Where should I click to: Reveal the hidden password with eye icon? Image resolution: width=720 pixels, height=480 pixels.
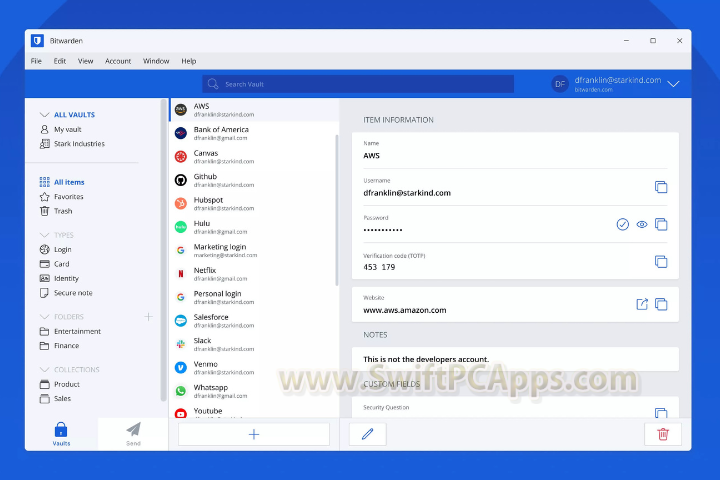[642, 224]
